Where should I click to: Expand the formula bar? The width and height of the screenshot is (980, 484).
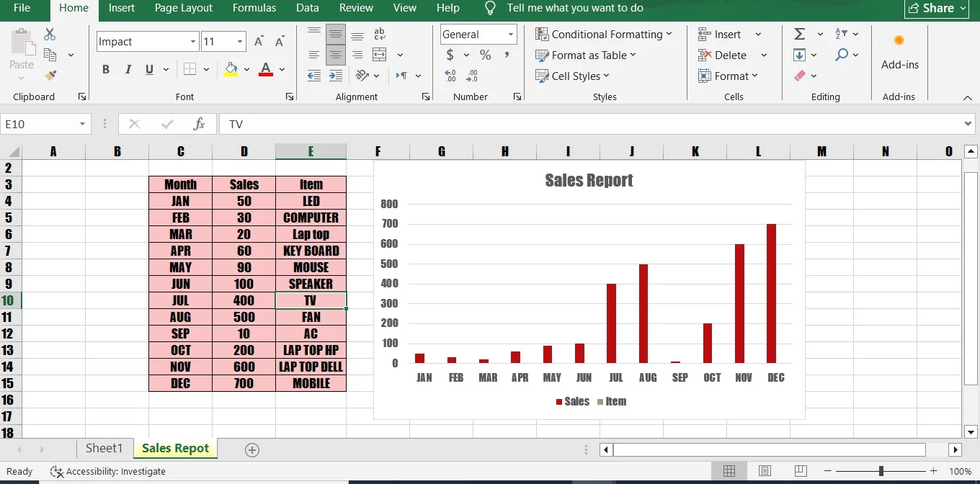968,124
